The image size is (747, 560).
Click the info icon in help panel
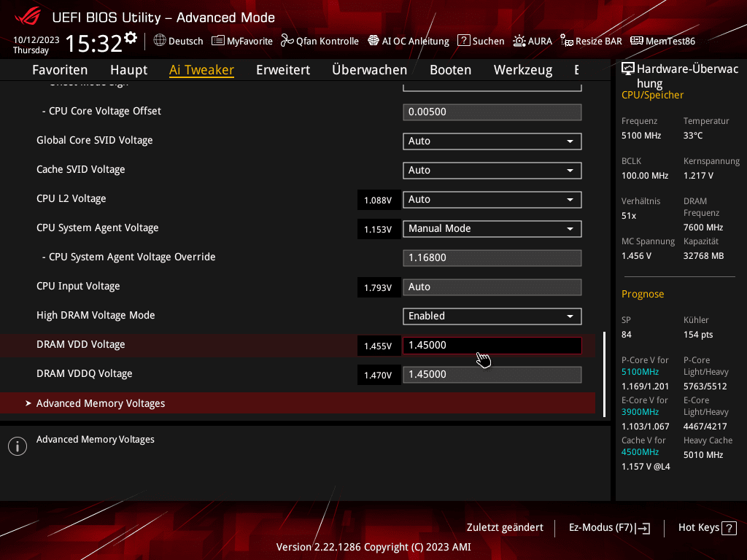pyautogui.click(x=18, y=446)
